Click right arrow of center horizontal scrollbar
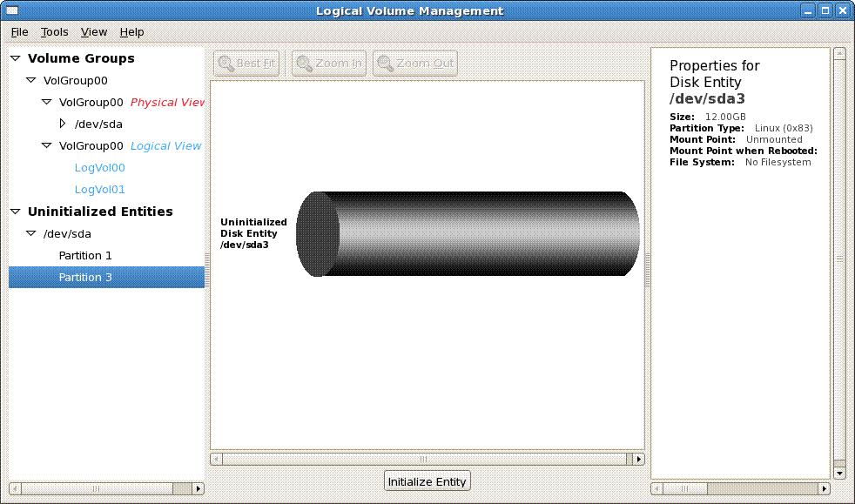Viewport: 855px width, 504px height. [x=638, y=459]
